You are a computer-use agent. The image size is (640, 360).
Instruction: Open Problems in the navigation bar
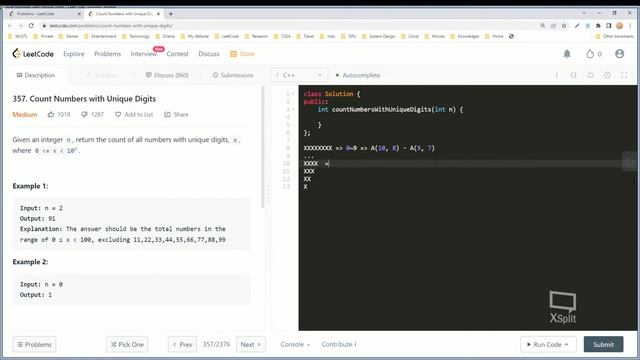(x=107, y=53)
